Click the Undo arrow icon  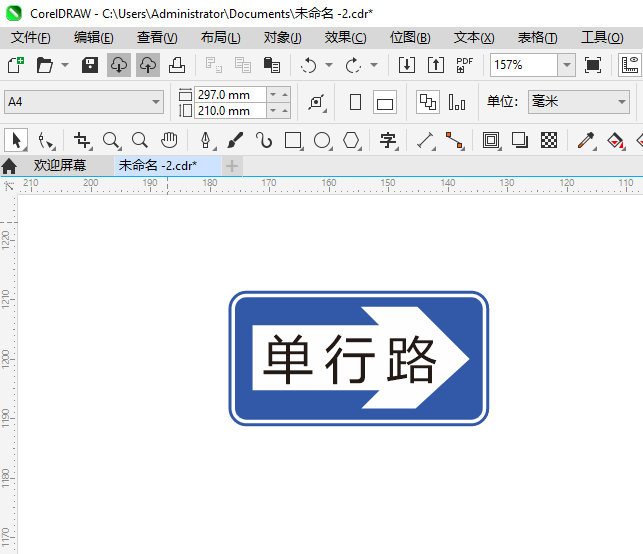click(308, 65)
